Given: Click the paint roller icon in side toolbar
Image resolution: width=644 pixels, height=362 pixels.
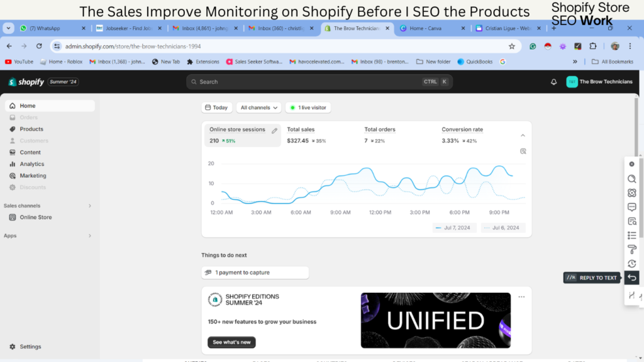Looking at the screenshot, I should pos(631,249).
